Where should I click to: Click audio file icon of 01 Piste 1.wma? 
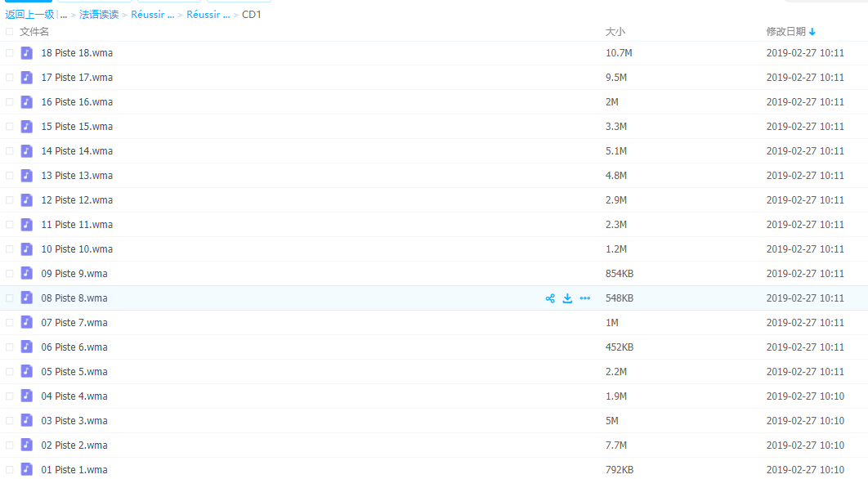click(27, 469)
